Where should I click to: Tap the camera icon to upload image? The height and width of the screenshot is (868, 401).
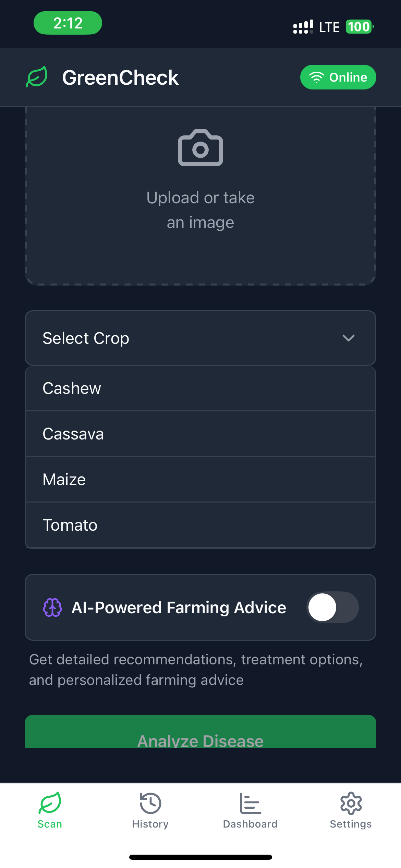[x=200, y=148]
